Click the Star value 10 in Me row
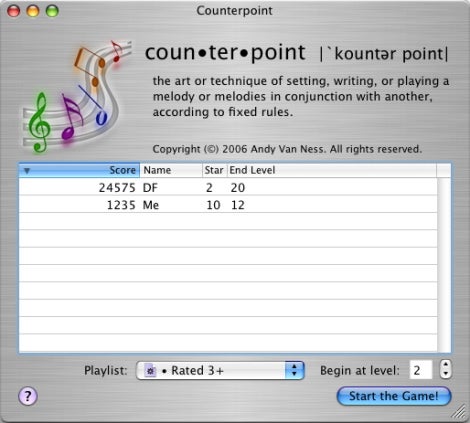 tap(213, 205)
